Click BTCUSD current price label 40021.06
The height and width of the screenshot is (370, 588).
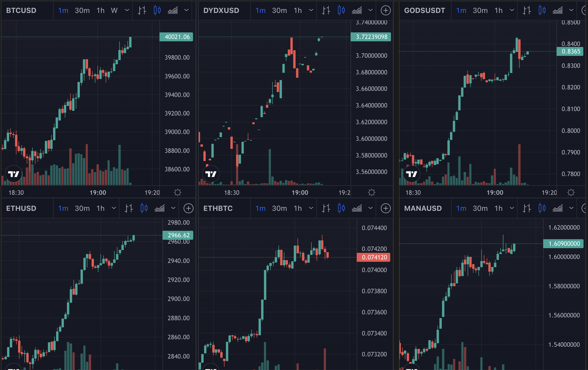pyautogui.click(x=176, y=37)
